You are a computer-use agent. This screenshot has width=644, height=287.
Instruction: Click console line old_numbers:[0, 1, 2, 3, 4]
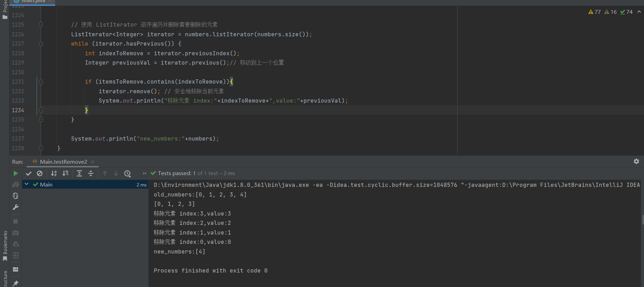pos(200,195)
